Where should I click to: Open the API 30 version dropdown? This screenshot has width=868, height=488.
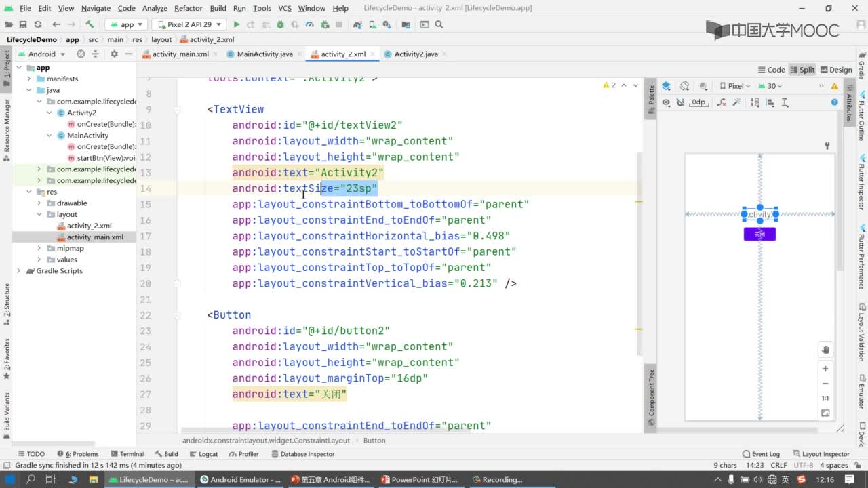click(770, 86)
